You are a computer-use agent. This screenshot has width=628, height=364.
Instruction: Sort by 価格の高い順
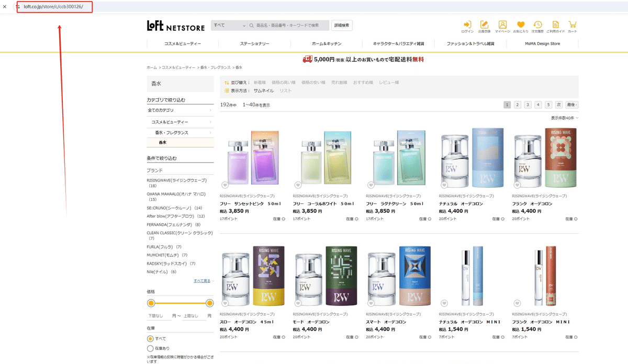(284, 83)
